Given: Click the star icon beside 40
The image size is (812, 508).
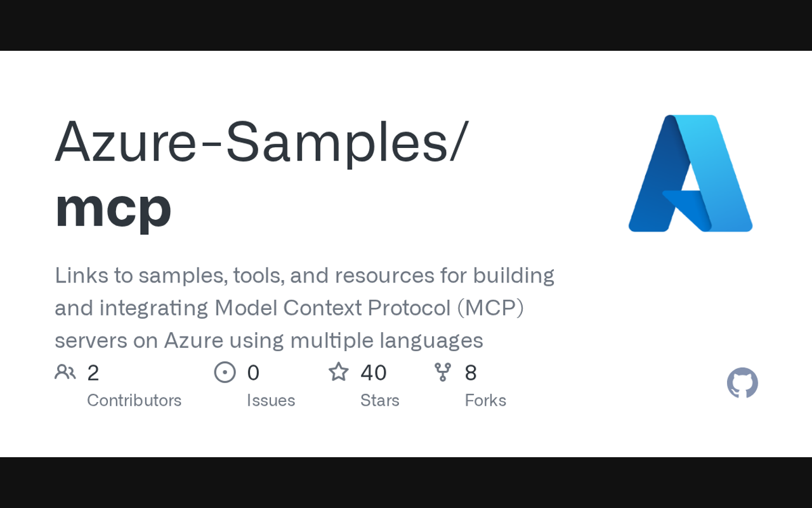Looking at the screenshot, I should (x=338, y=372).
